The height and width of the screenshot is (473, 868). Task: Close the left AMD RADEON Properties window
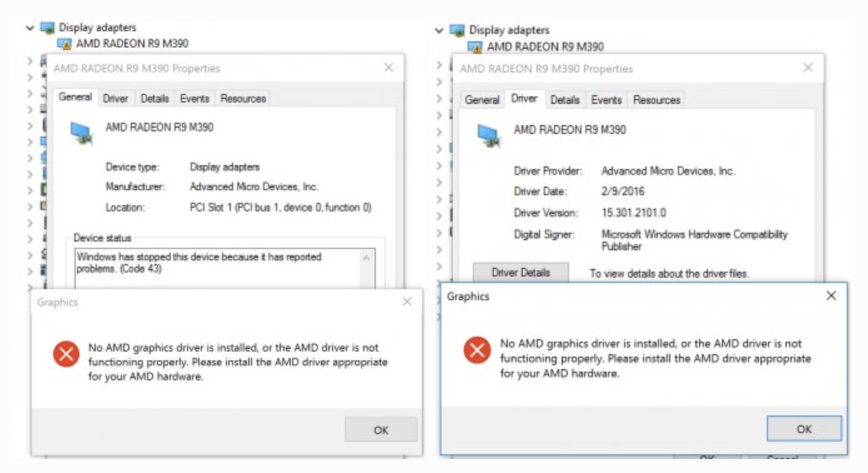(388, 68)
